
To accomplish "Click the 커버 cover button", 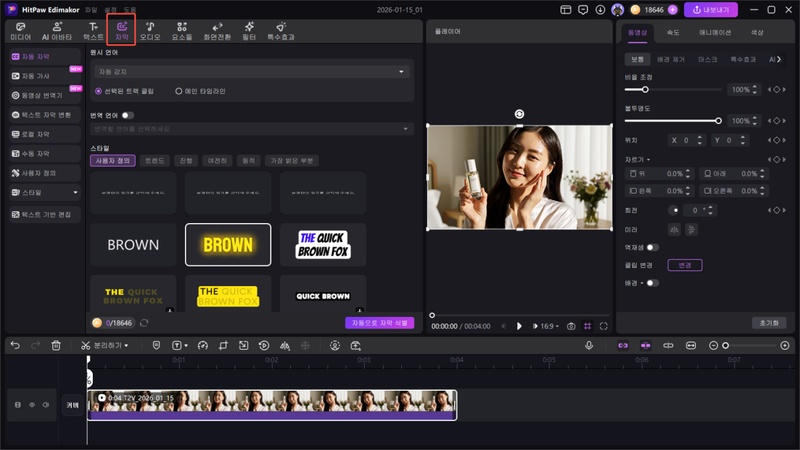I will click(x=73, y=405).
